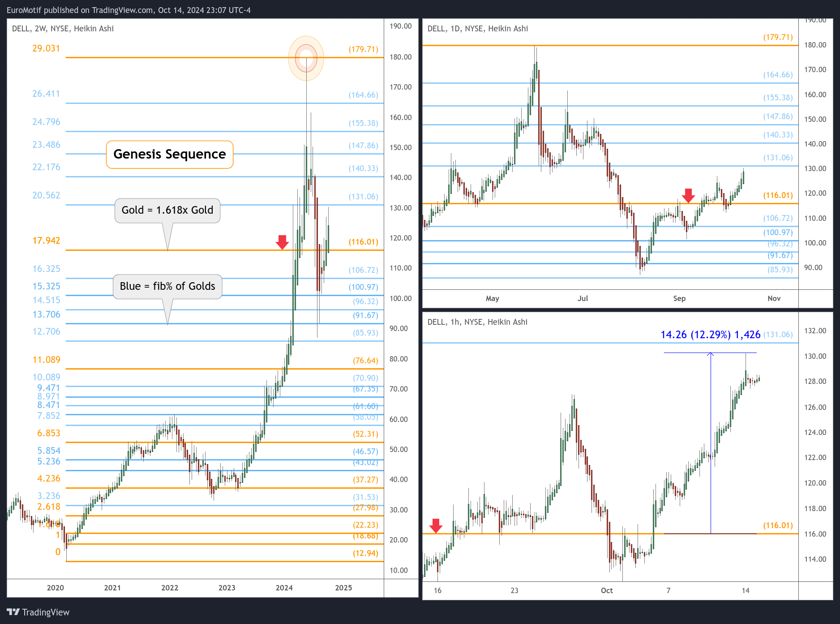Image resolution: width=840 pixels, height=624 pixels.
Task: Select the red down arrow on 1h chart
Action: pyautogui.click(x=436, y=526)
